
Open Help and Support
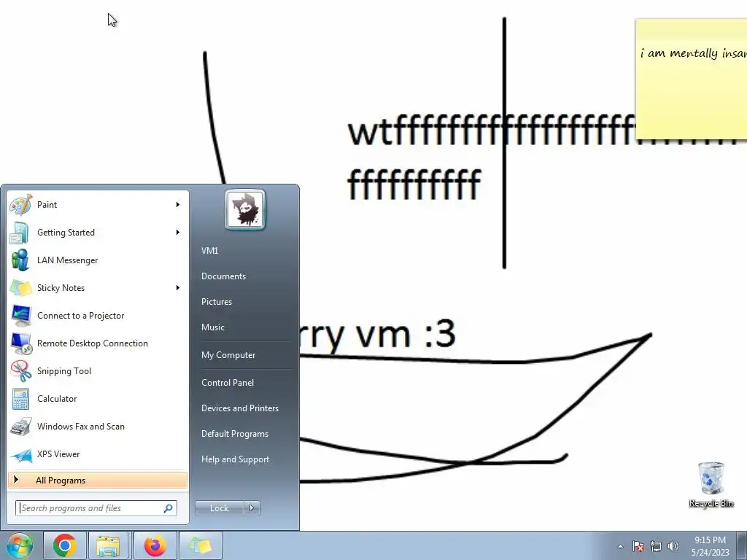tap(235, 459)
